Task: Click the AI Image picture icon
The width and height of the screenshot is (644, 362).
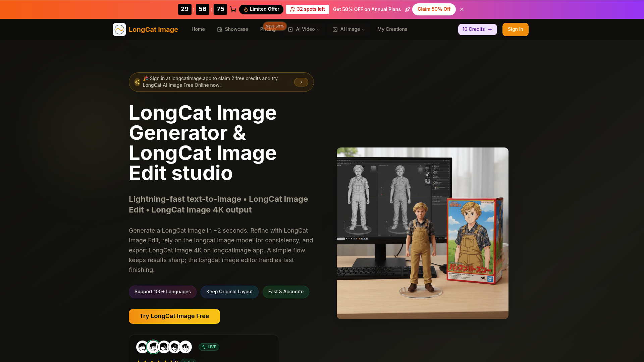Action: tap(335, 29)
